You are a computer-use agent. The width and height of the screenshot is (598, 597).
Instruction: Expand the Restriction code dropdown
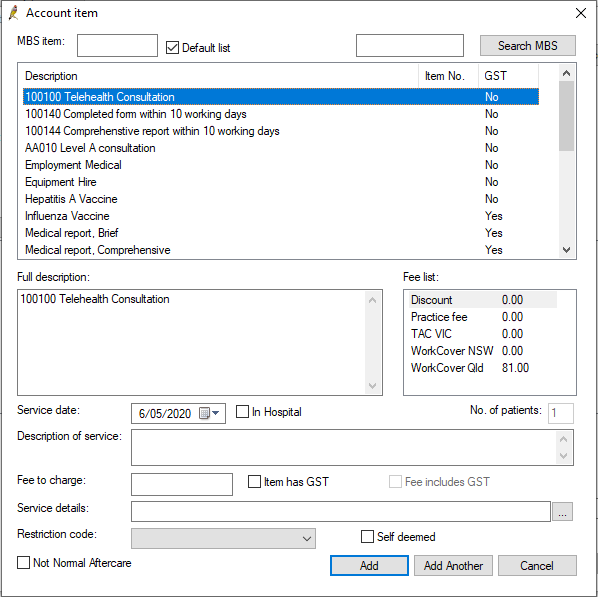(x=223, y=538)
